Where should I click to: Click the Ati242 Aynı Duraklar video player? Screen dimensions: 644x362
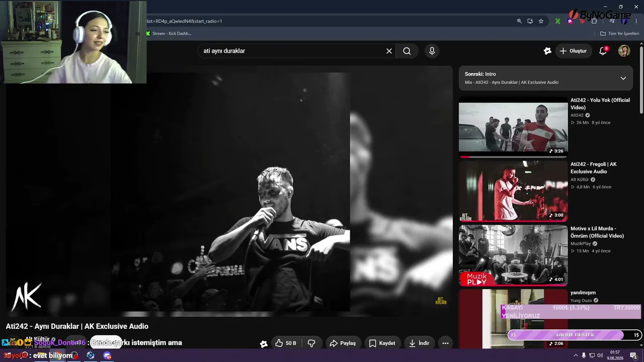click(x=229, y=192)
